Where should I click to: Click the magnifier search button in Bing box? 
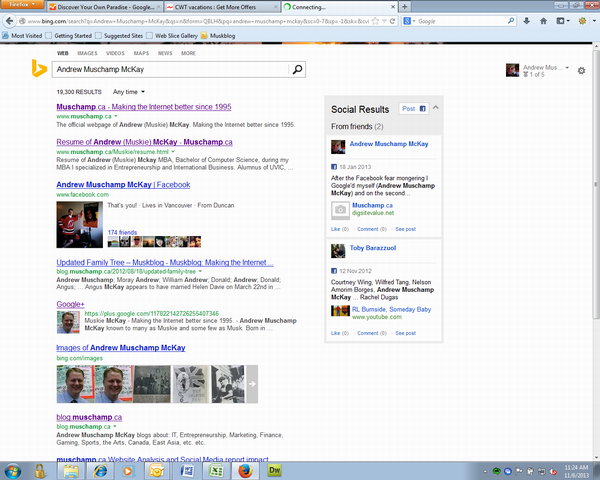pyautogui.click(x=297, y=69)
